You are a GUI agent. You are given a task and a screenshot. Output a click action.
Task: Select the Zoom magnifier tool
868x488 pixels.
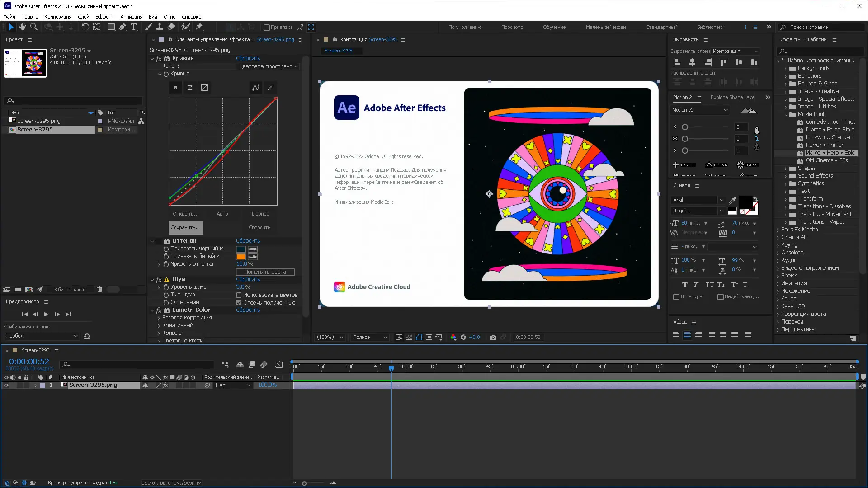pyautogui.click(x=34, y=27)
